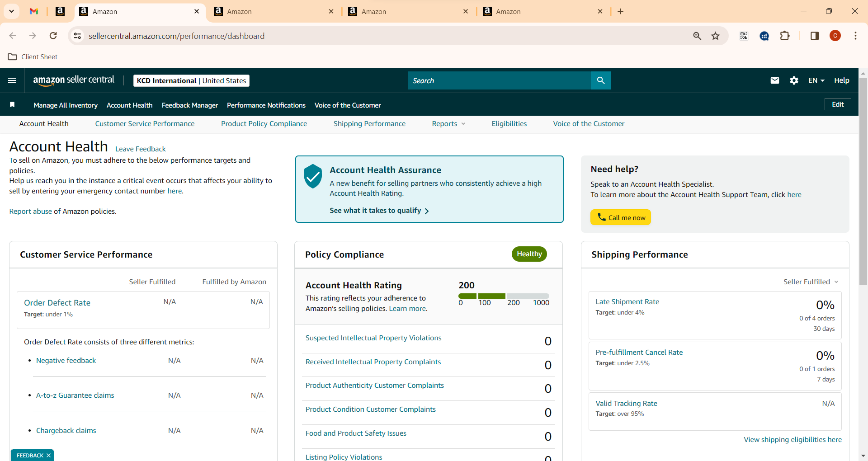Viewport: 868px width, 461px height.
Task: Open Performance Notifications
Action: 266,105
